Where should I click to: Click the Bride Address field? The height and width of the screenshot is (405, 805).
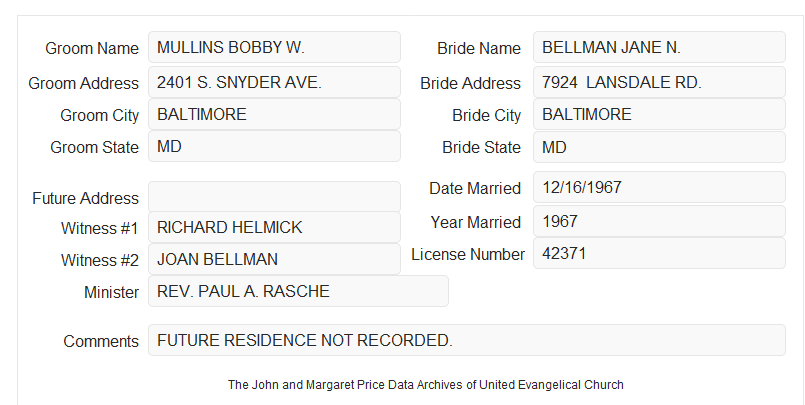(659, 82)
